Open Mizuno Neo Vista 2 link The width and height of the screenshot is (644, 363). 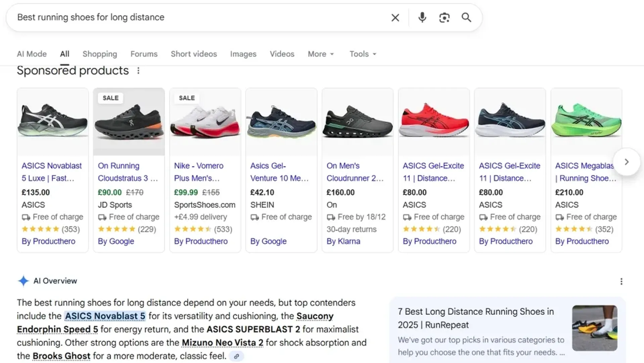(x=222, y=343)
